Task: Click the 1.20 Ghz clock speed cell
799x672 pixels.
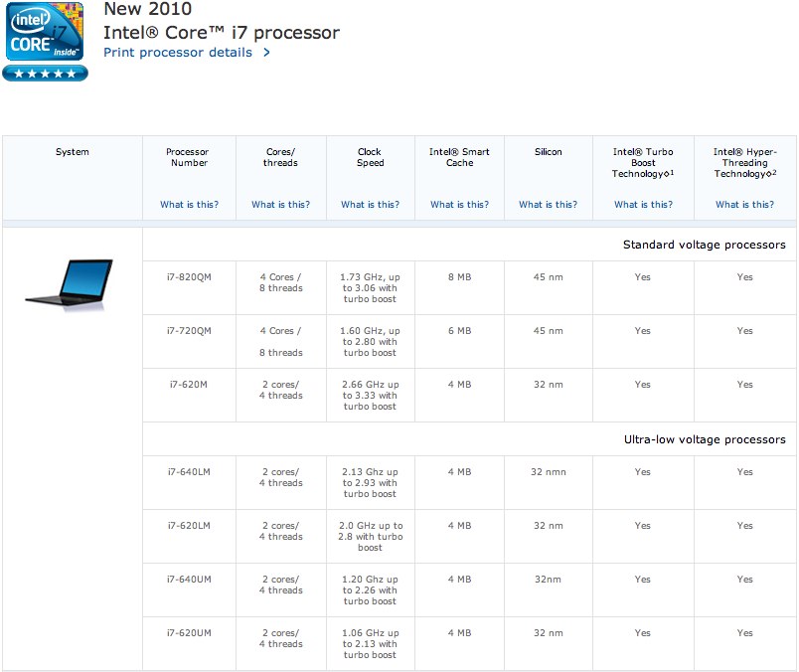Action: [370, 589]
